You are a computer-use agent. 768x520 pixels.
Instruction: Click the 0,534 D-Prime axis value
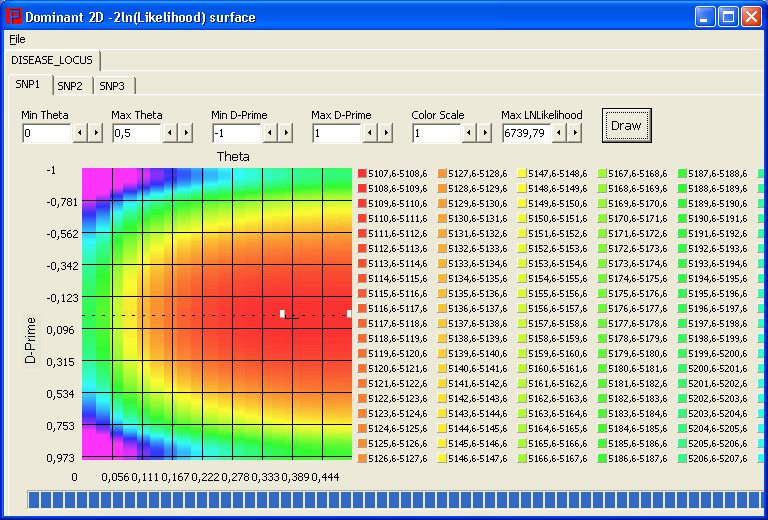click(62, 394)
